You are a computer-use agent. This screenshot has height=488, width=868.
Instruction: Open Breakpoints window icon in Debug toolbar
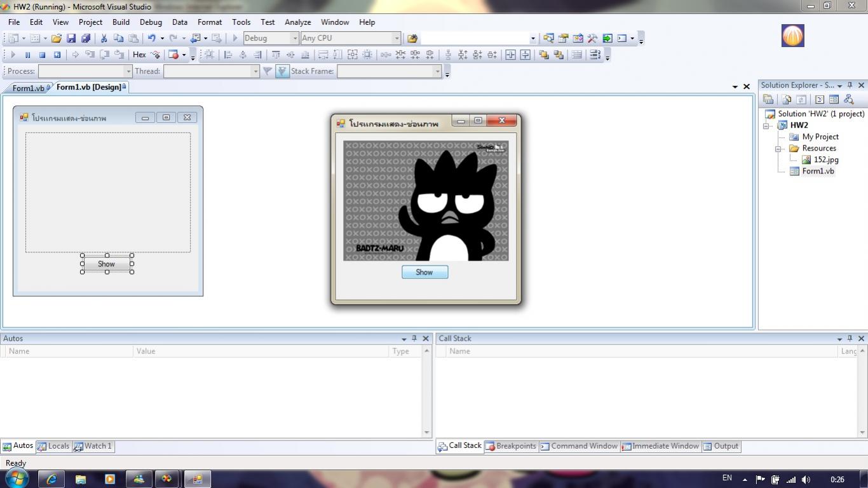[173, 55]
